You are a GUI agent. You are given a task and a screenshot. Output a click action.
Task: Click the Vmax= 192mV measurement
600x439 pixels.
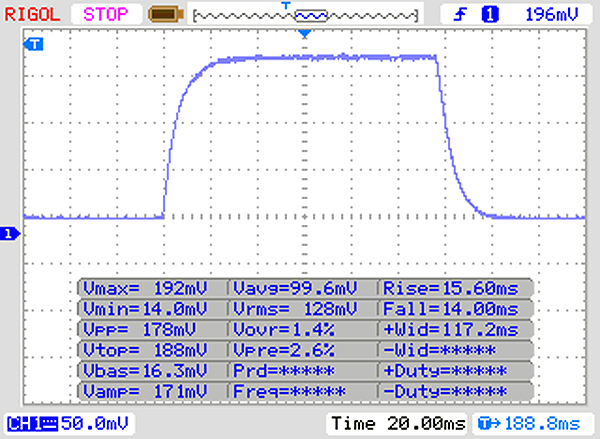(x=145, y=288)
